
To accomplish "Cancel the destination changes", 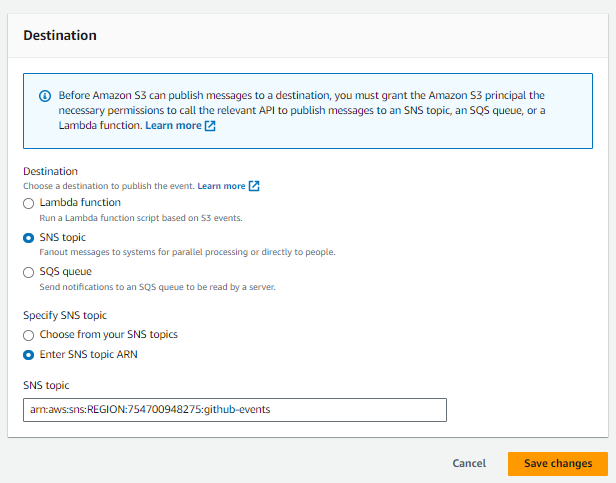I will pos(469,463).
